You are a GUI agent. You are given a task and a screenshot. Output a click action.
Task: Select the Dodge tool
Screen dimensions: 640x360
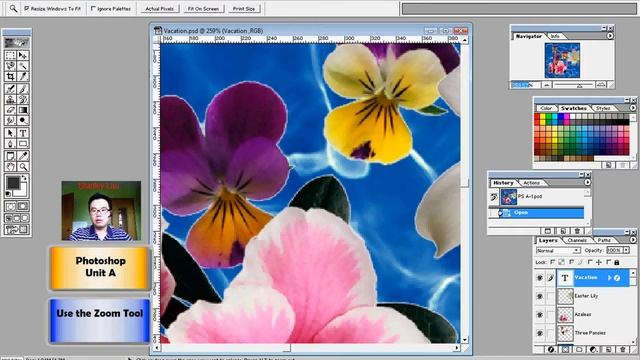pos(23,120)
